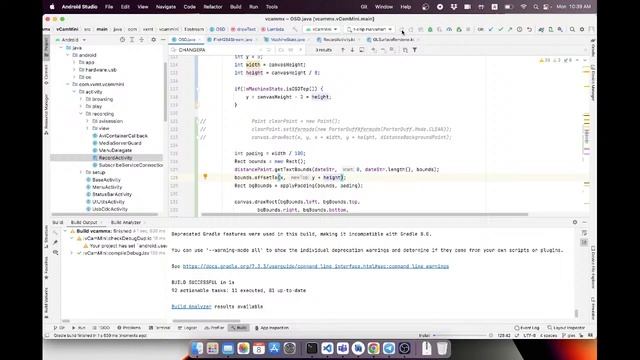This screenshot has width=640, height=360.
Task: Select MediaServerGuard in project tree
Action: tap(120, 143)
